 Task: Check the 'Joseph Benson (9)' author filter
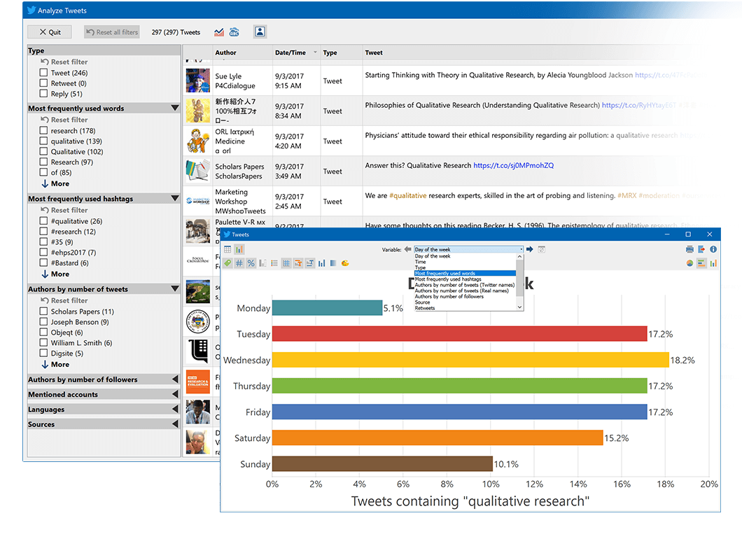coord(43,321)
